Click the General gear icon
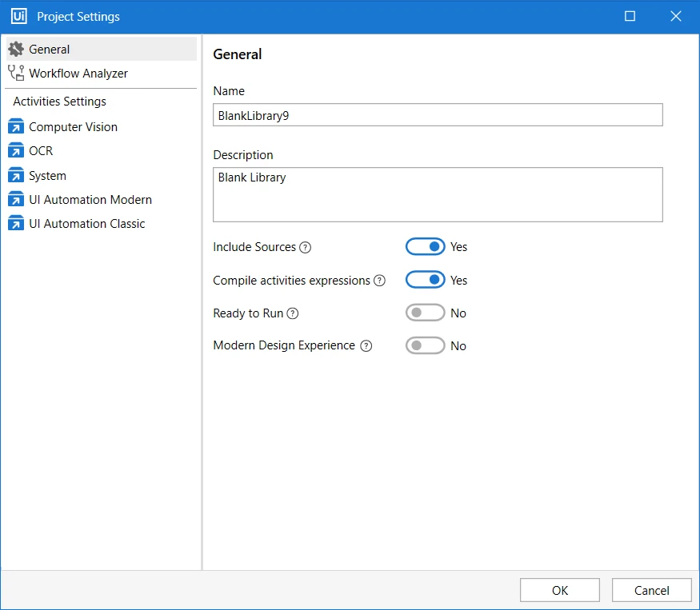The width and height of the screenshot is (700, 610). pyautogui.click(x=16, y=49)
